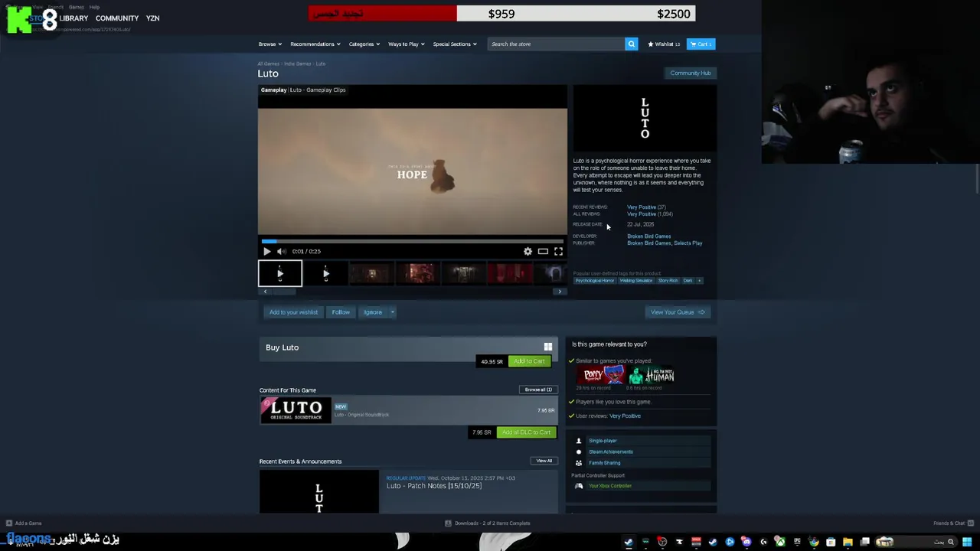The image size is (980, 551).
Task: Open View Your Queue
Action: click(678, 312)
